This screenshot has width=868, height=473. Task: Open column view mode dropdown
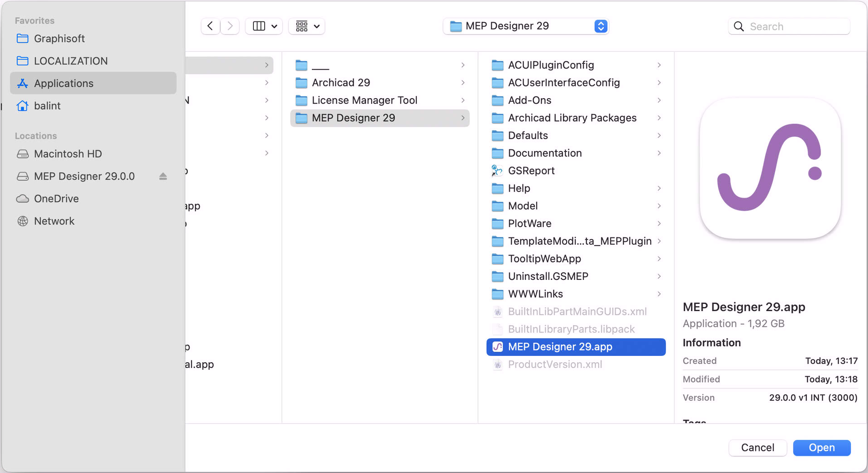point(264,26)
